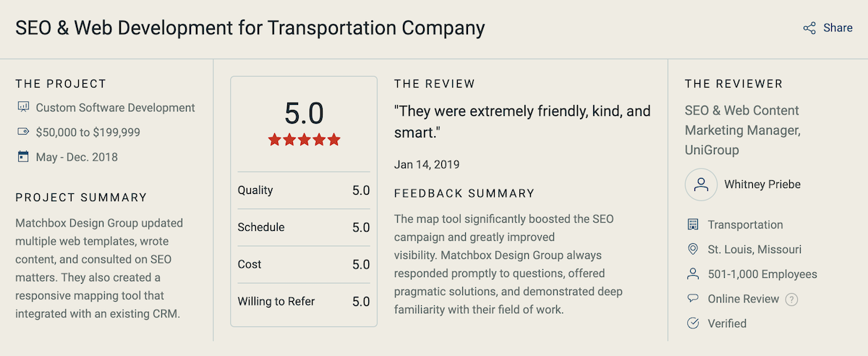The image size is (868, 356).
Task: Click the Online Review speech bubble icon
Action: [693, 299]
